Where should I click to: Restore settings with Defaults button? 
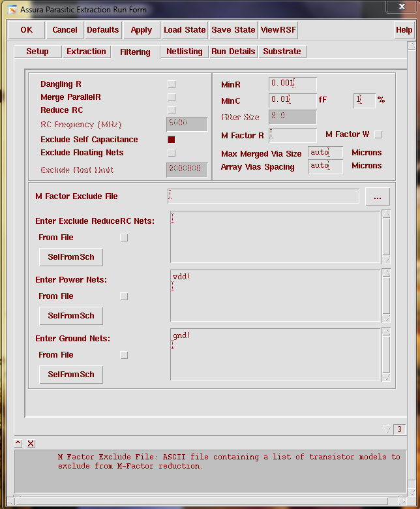(103, 30)
